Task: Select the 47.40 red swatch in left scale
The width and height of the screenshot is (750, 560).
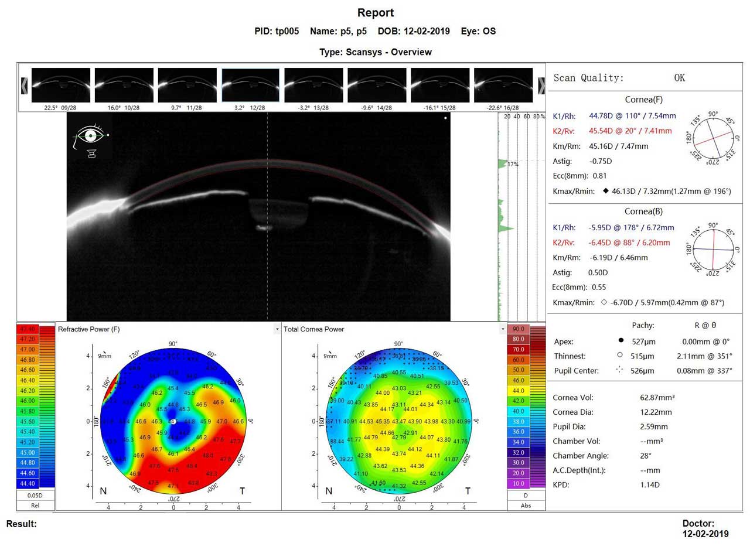Action: (28, 329)
